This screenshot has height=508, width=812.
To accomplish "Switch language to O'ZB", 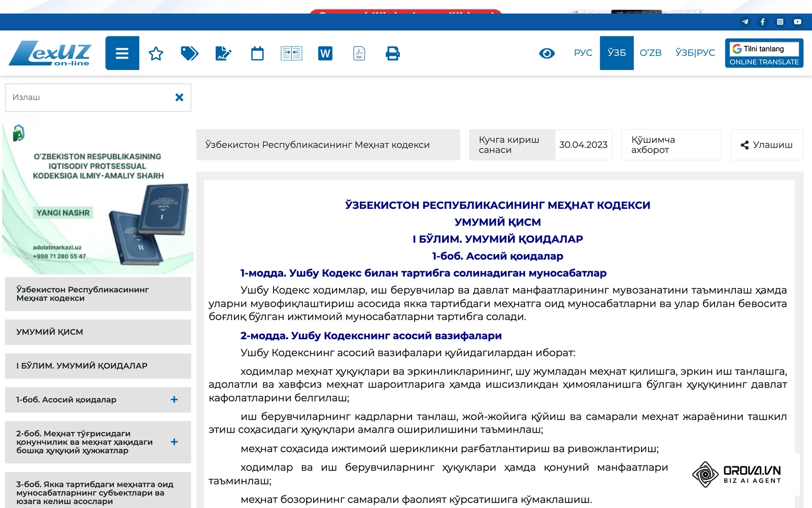I will click(x=651, y=53).
